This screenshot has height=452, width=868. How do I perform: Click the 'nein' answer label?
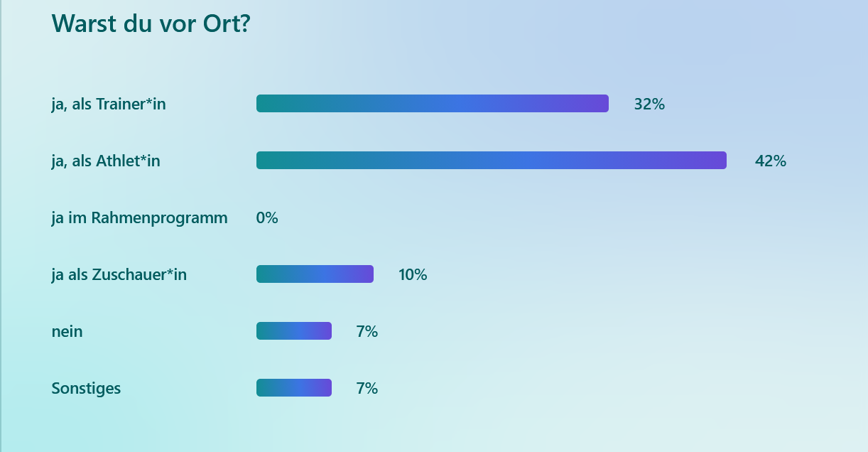(67, 331)
